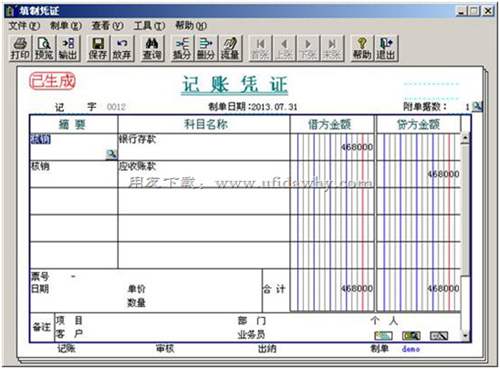The height and width of the screenshot is (369, 500).
Task: Exit using the 退出 toolbar icon
Action: coord(386,49)
